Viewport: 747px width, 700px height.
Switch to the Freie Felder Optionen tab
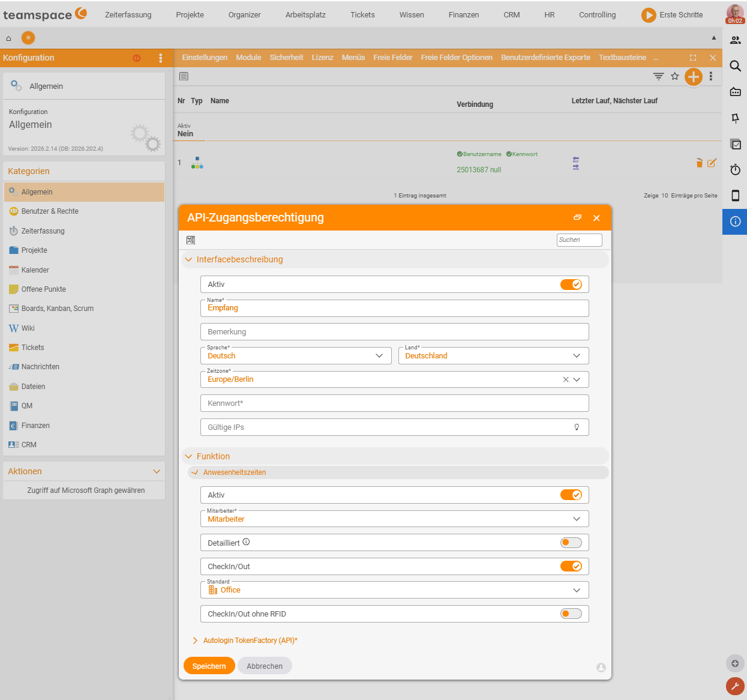pos(457,58)
